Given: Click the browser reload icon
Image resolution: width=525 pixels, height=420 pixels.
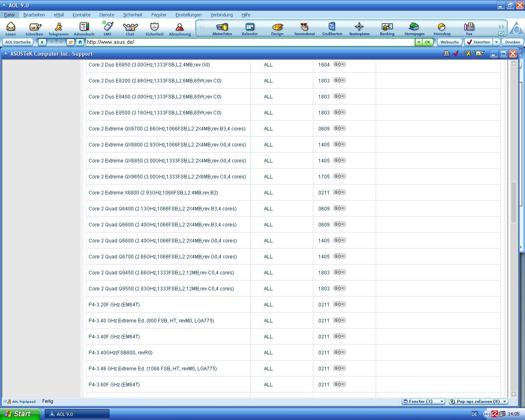Looking at the screenshot, I should point(71,42).
